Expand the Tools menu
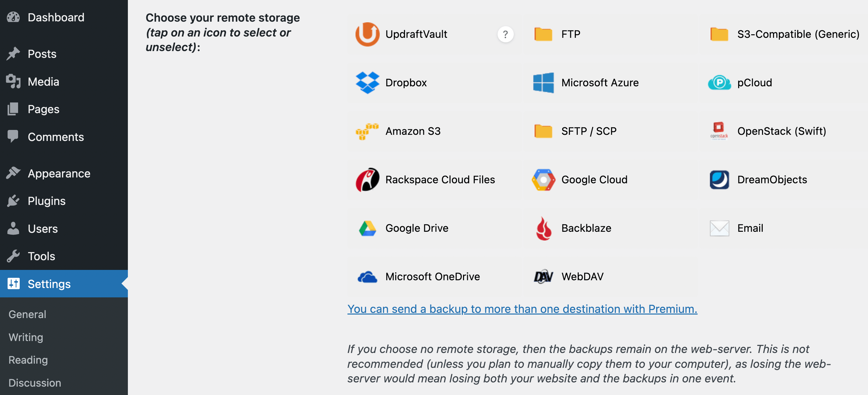 (x=41, y=256)
